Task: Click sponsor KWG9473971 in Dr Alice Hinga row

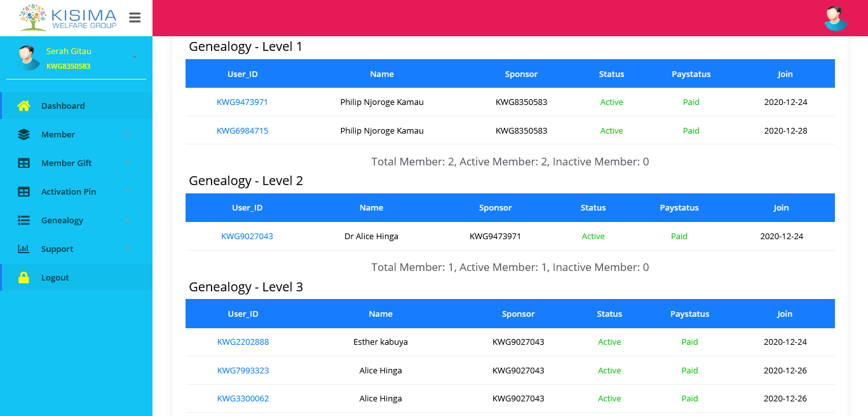Action: coord(495,236)
